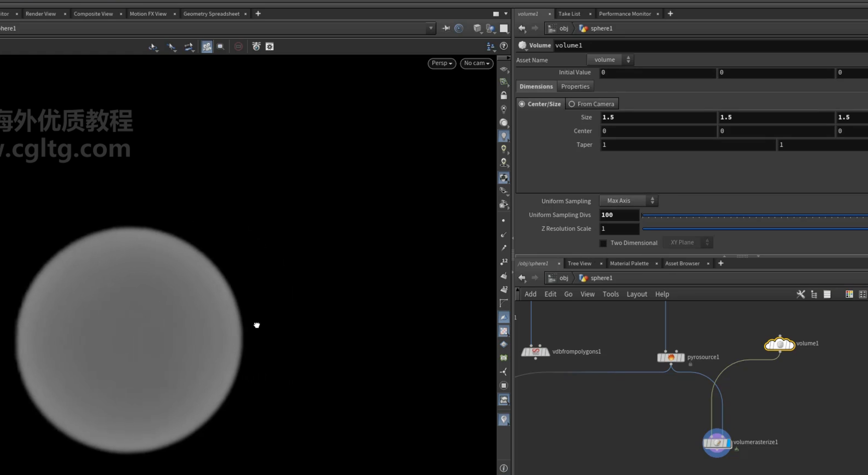The width and height of the screenshot is (868, 475).
Task: Click the Uniform Sampling Divs value field
Action: 619,215
